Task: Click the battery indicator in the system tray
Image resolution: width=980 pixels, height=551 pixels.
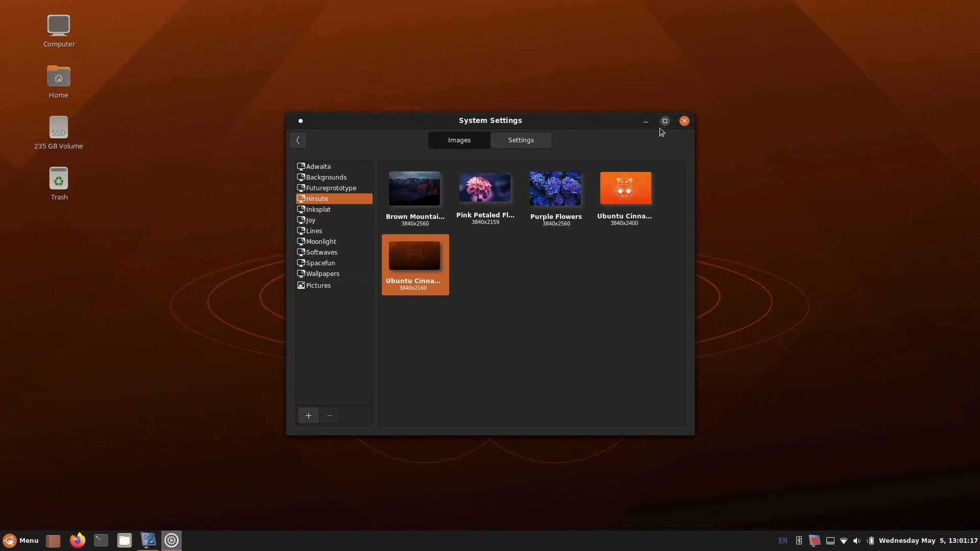Action: pos(871,541)
